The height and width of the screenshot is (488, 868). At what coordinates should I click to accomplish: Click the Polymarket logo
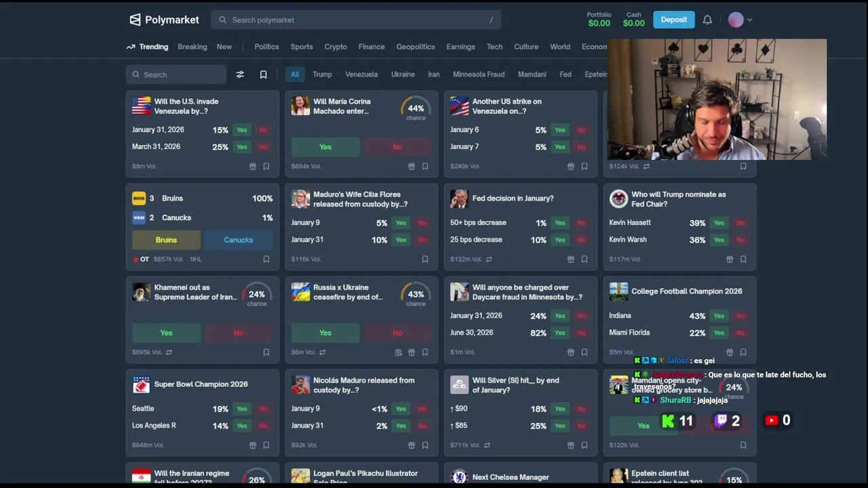tap(164, 20)
